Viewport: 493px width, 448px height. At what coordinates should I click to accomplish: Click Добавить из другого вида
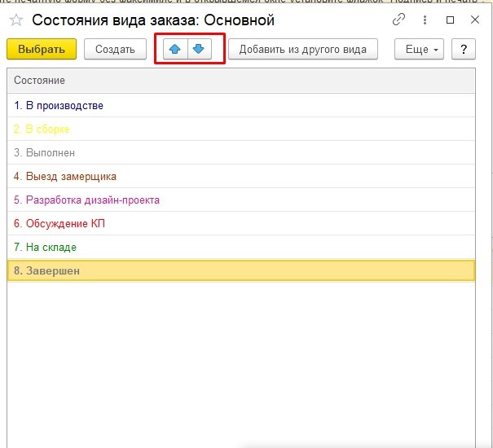302,50
